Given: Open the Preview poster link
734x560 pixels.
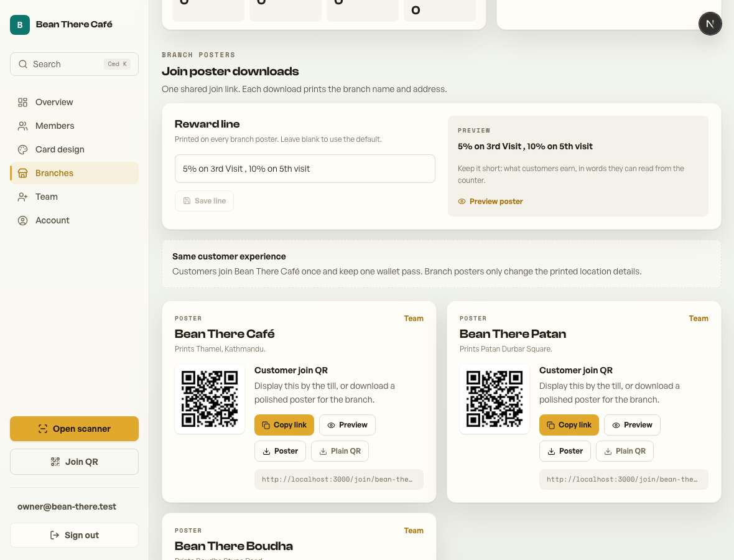Looking at the screenshot, I should pyautogui.click(x=490, y=202).
